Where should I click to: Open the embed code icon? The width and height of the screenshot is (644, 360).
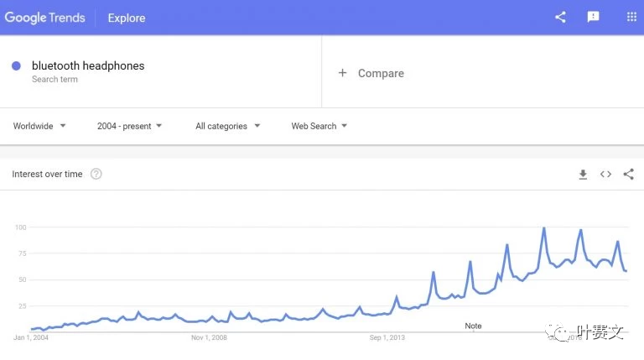[605, 175]
